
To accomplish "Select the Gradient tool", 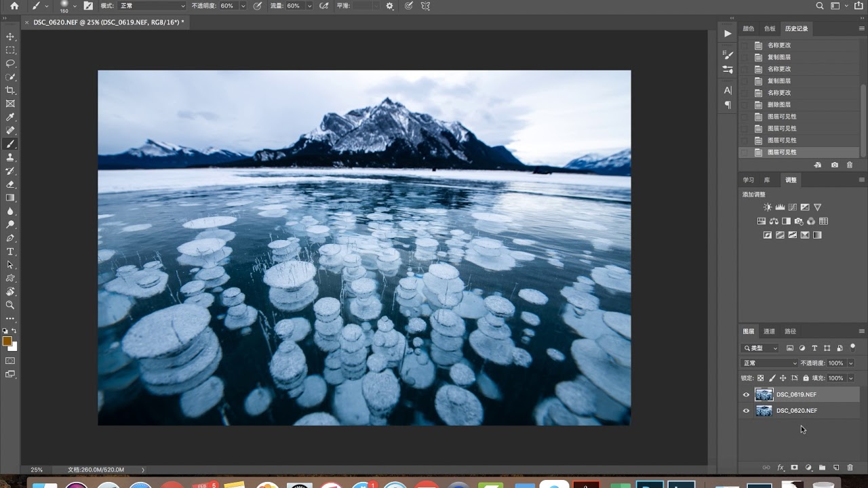I will (10, 198).
